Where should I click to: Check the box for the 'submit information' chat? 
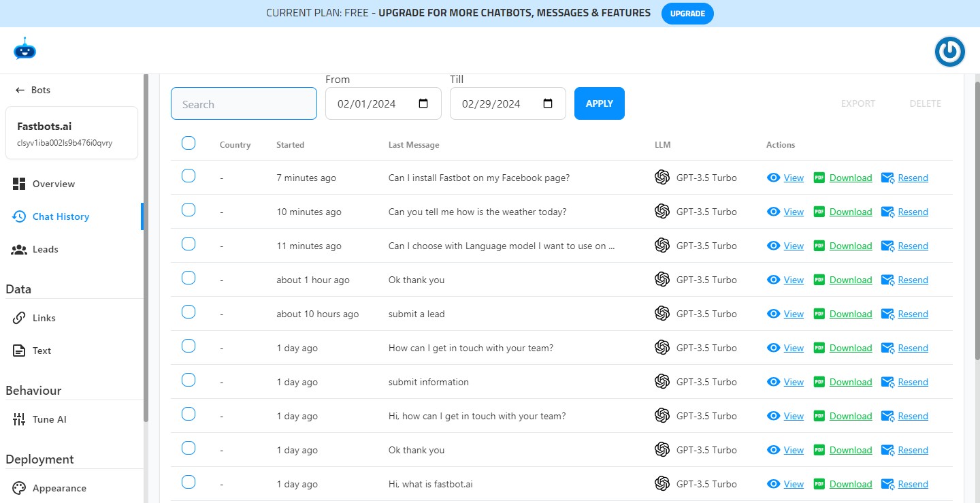[189, 380]
